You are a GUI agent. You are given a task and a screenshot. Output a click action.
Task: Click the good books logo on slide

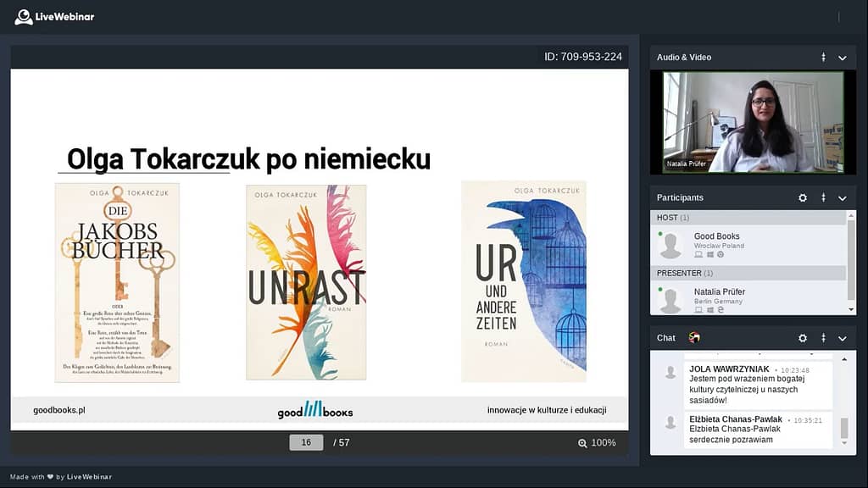(x=315, y=410)
